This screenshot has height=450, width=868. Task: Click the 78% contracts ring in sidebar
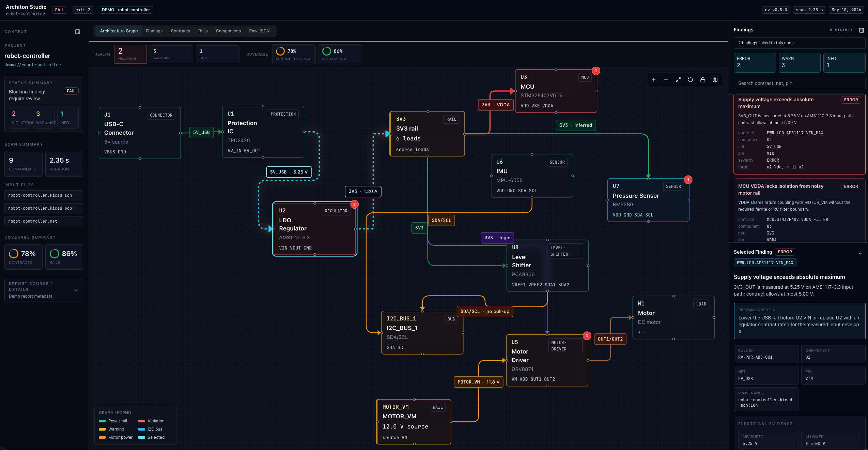14,254
